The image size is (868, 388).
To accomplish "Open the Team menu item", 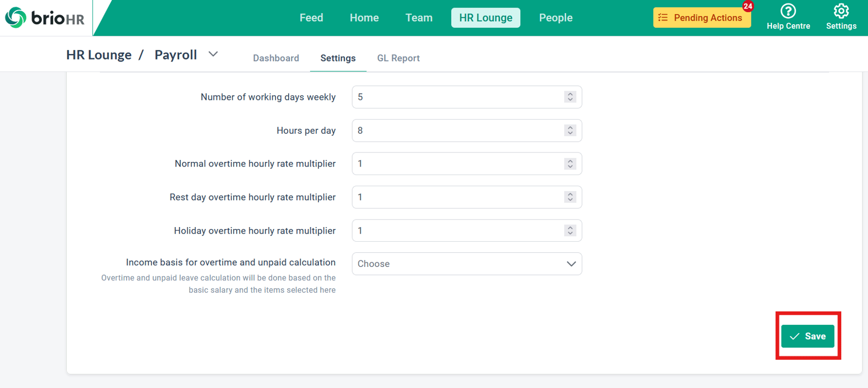I will tap(419, 18).
